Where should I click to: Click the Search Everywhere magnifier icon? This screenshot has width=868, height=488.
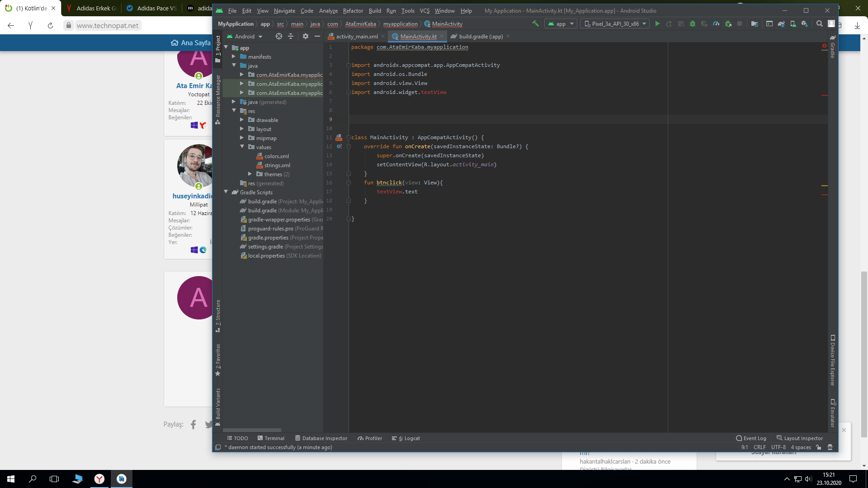coord(819,24)
